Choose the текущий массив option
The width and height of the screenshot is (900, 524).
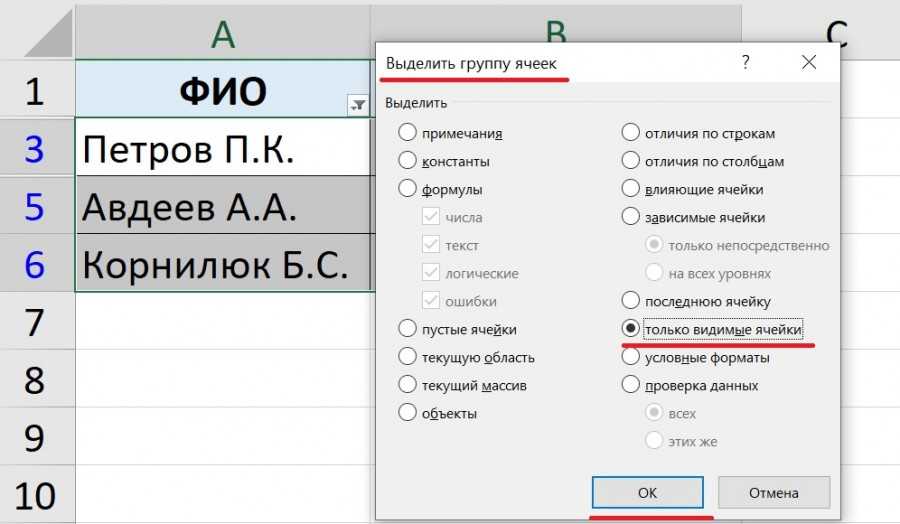coord(407,385)
